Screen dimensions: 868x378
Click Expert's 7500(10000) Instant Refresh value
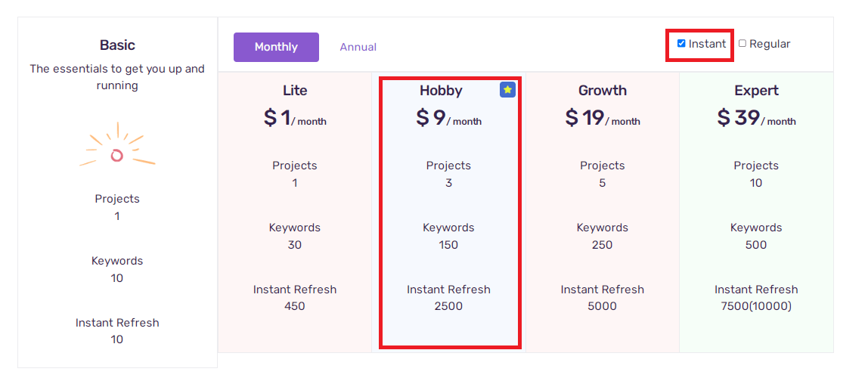[x=756, y=306]
